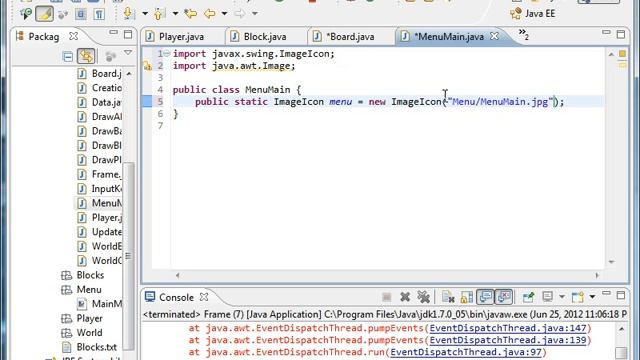
Task: Click warning marker on line 2
Action: (147, 66)
